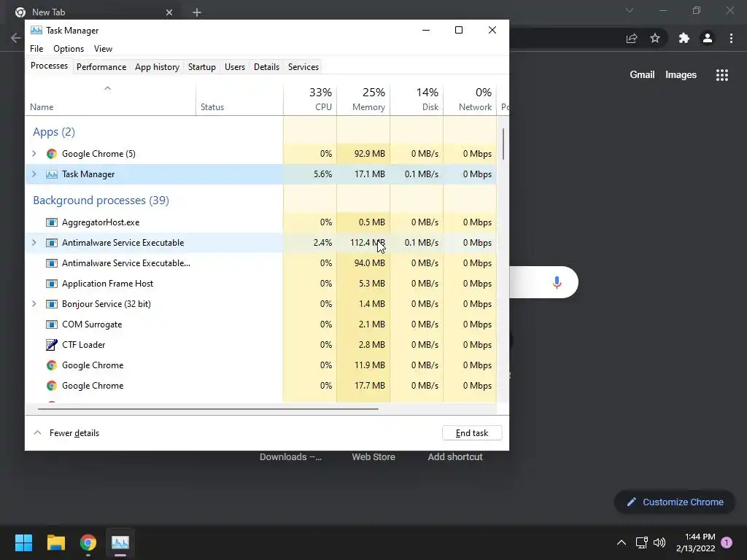Screen dimensions: 747x560
Task: Open the Windows Start menu
Action: coord(23,542)
